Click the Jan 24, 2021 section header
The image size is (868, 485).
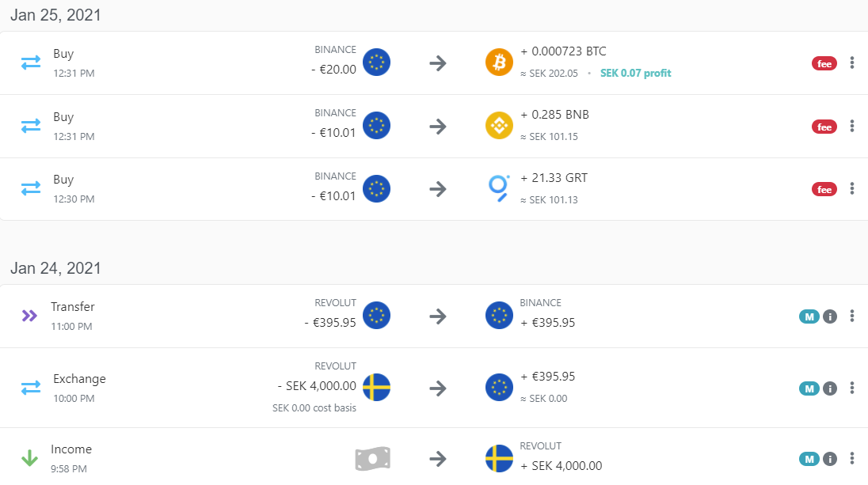click(x=55, y=268)
